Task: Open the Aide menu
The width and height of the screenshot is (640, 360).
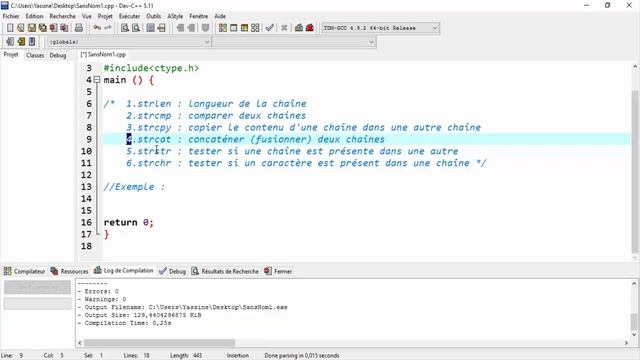Action: click(x=220, y=16)
